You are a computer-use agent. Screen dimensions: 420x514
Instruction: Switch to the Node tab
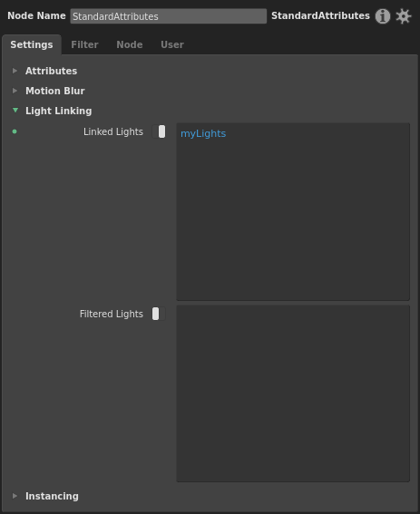[x=130, y=44]
